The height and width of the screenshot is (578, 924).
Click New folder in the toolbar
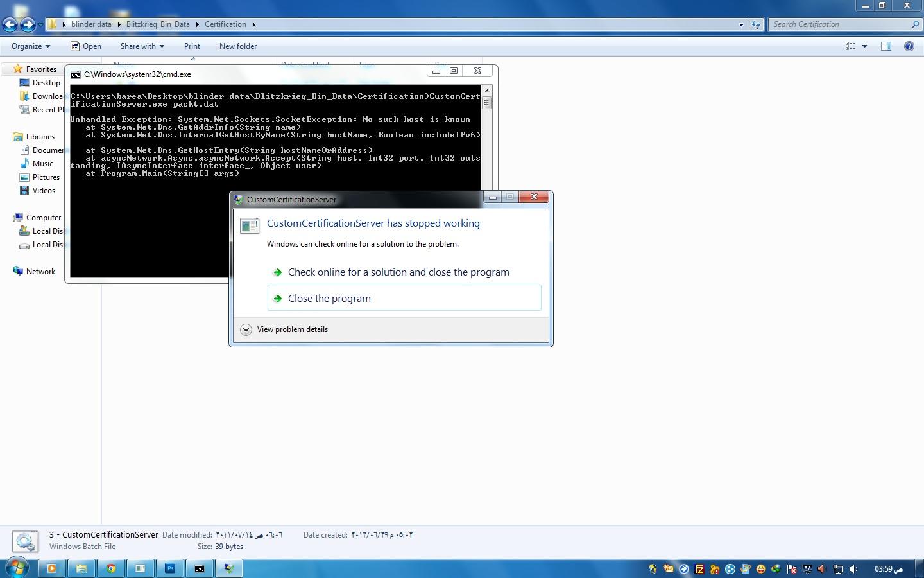point(238,46)
